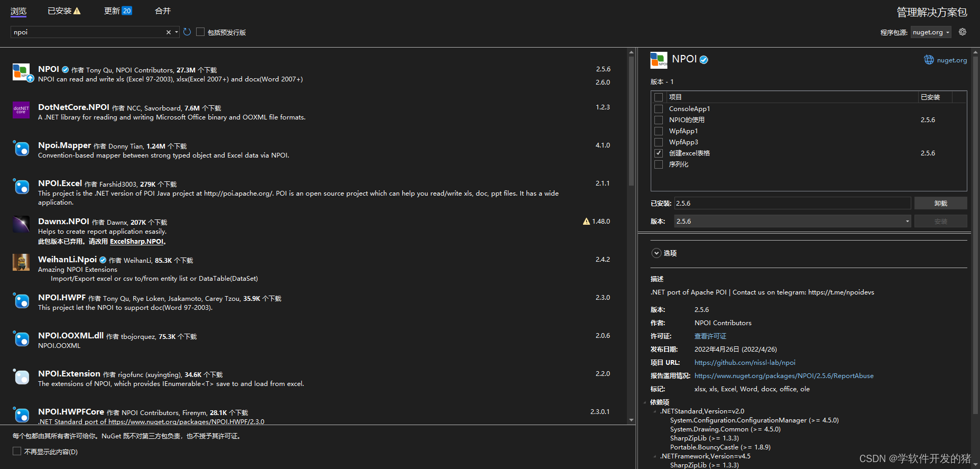Click the 安装 install button
This screenshot has width=980, height=469.
tap(940, 221)
